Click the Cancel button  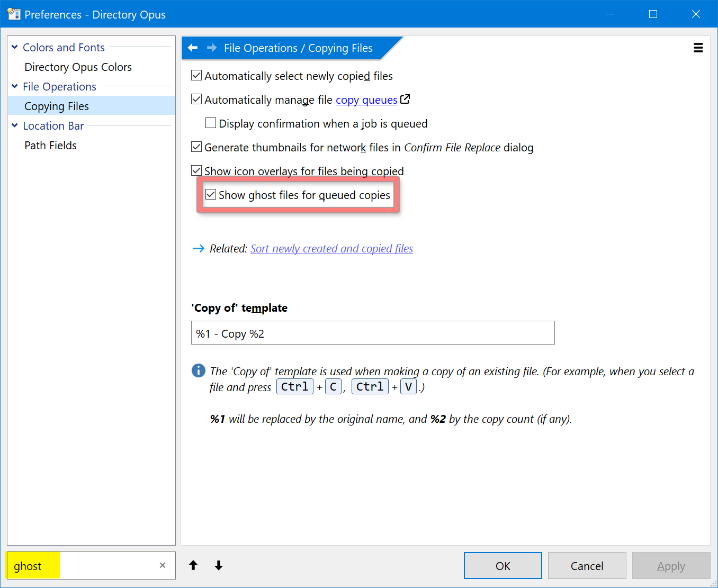(x=587, y=566)
